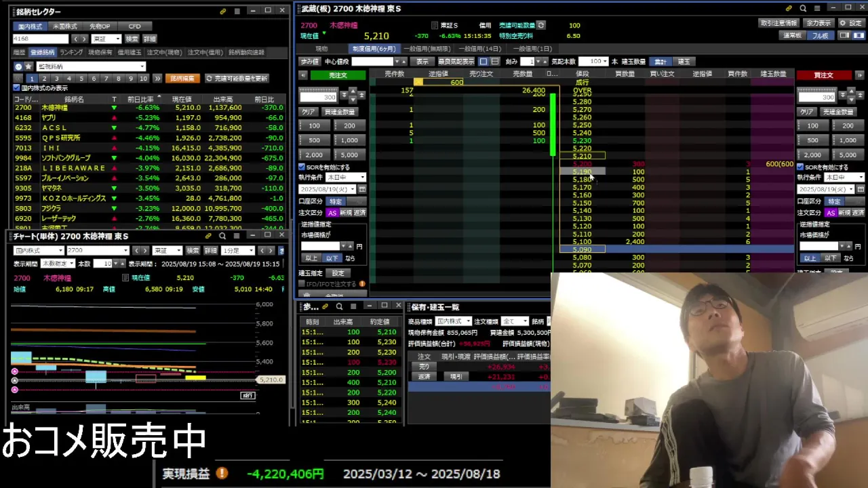This screenshot has height=488, width=868.
Task: Click the calendar icon next to sell-side date
Action: [362, 189]
